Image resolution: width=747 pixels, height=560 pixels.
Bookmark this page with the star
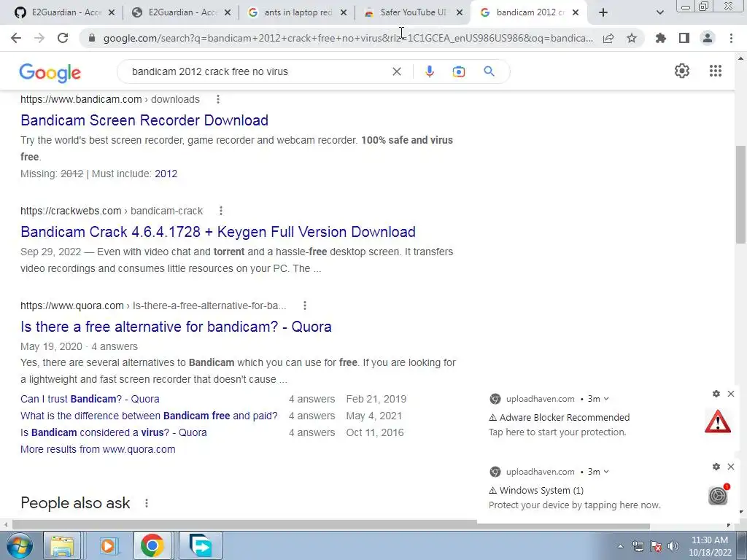coord(632,38)
